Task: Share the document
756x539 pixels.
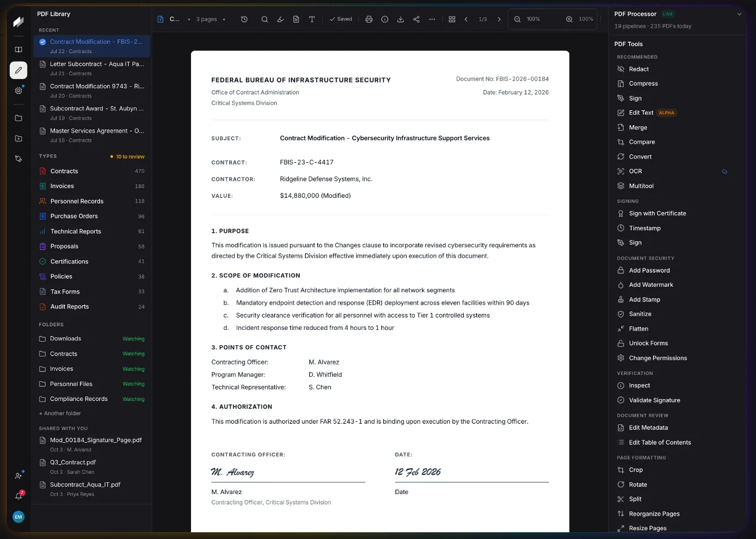Action: click(417, 19)
